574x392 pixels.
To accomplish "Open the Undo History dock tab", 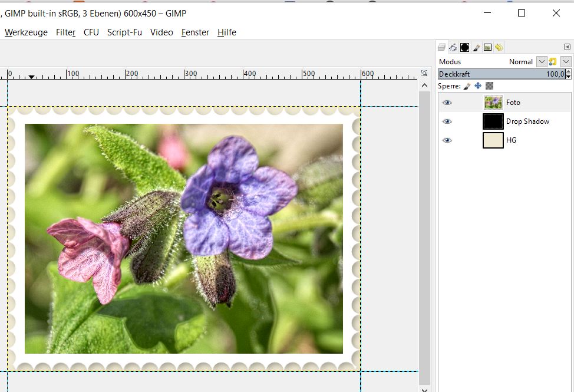I will (499, 48).
